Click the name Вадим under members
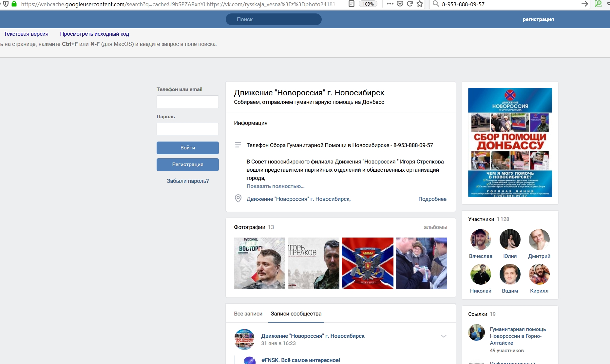610x364 pixels. coord(510,291)
